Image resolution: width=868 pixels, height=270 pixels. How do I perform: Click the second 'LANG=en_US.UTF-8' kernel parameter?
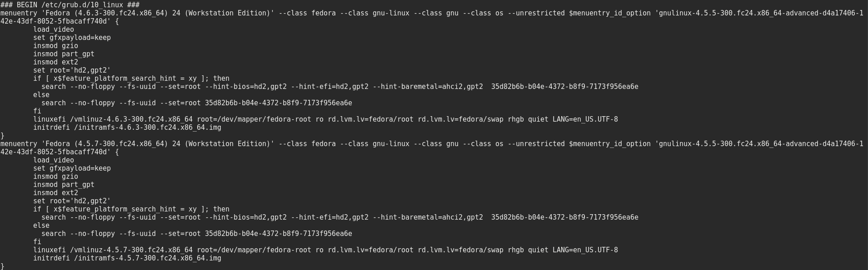[585, 250]
